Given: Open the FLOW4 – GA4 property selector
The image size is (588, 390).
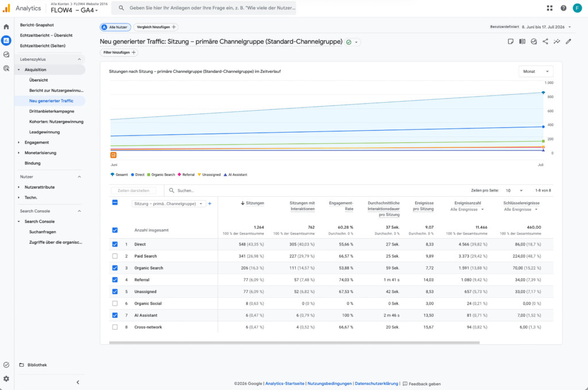Looking at the screenshot, I should pos(74,10).
